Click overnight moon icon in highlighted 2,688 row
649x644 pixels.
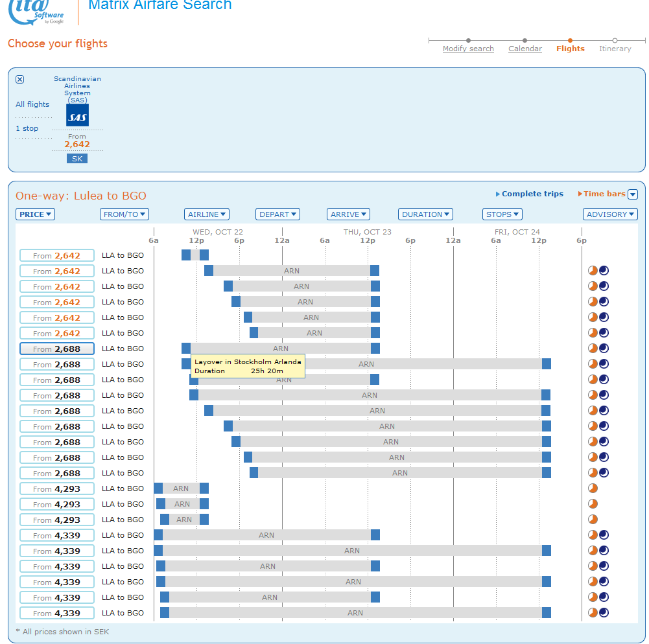tap(604, 349)
